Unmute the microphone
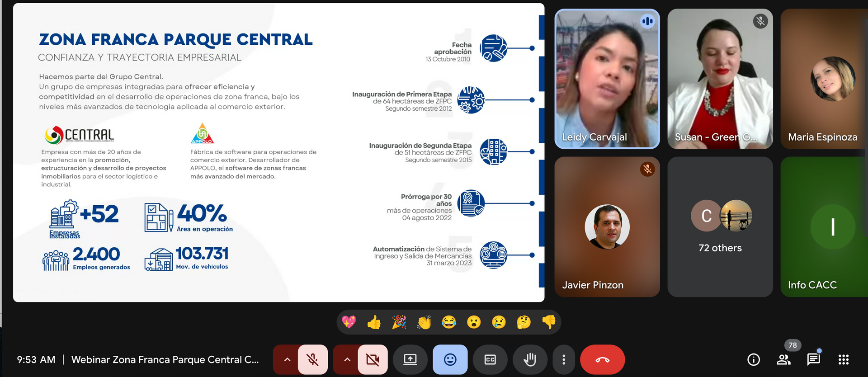 [x=312, y=360]
